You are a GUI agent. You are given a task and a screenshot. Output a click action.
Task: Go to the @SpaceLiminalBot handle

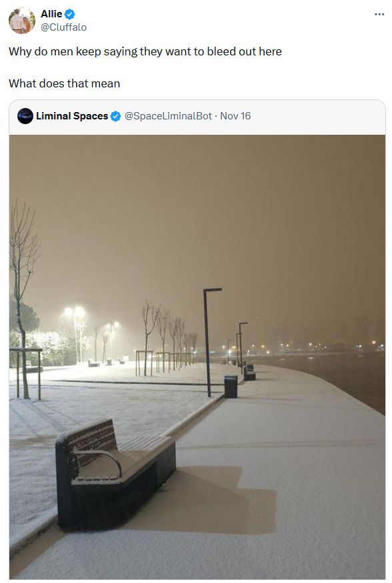coord(168,116)
